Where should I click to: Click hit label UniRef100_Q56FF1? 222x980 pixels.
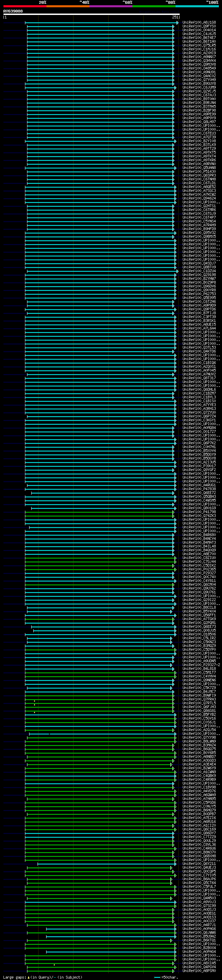tap(199, 615)
